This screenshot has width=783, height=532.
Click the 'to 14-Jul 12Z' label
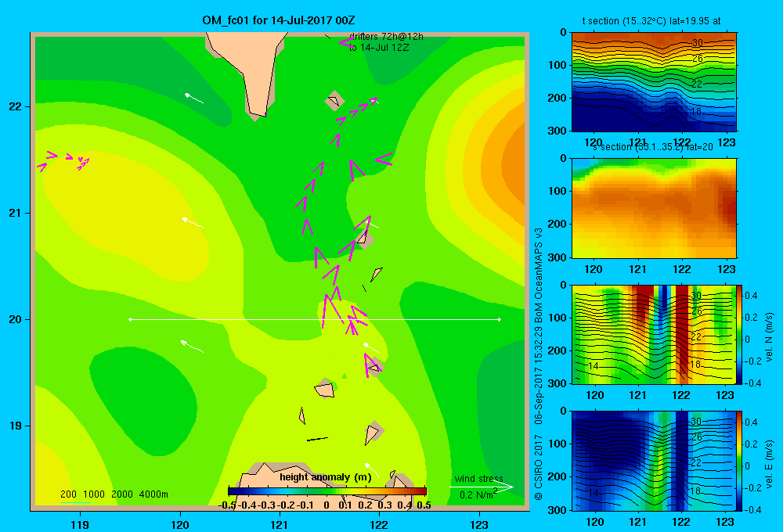coord(379,48)
